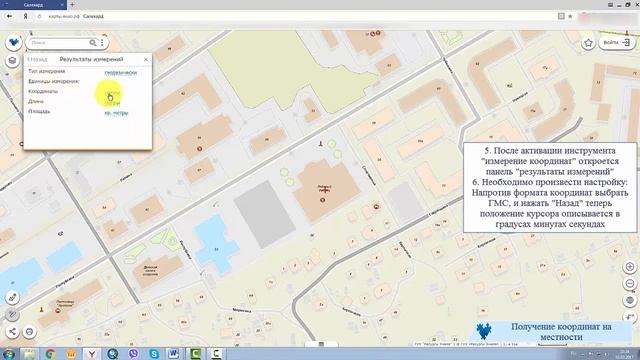Image resolution: width=640 pixels, height=360 pixels.
Task: Print the map using printer icon
Action: click(29, 331)
